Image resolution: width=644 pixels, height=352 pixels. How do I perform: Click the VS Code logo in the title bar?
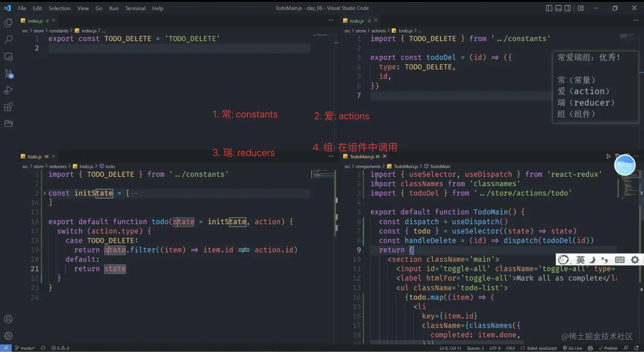[7, 8]
